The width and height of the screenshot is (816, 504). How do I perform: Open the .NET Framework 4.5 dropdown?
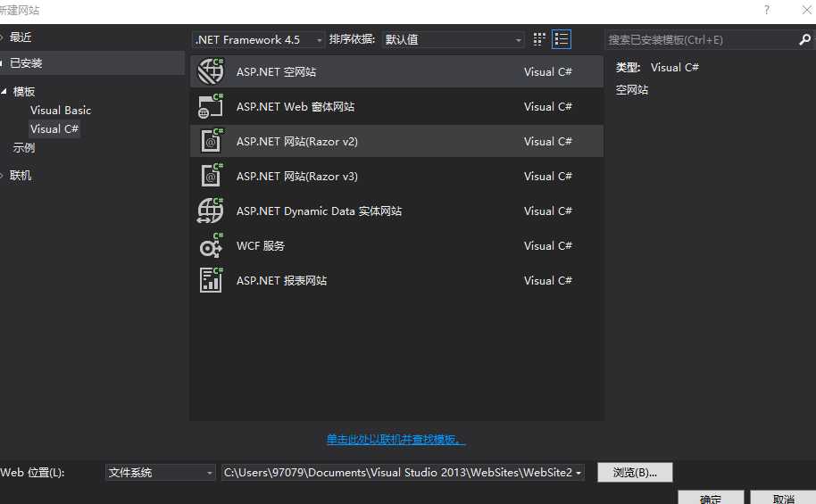[x=259, y=39]
